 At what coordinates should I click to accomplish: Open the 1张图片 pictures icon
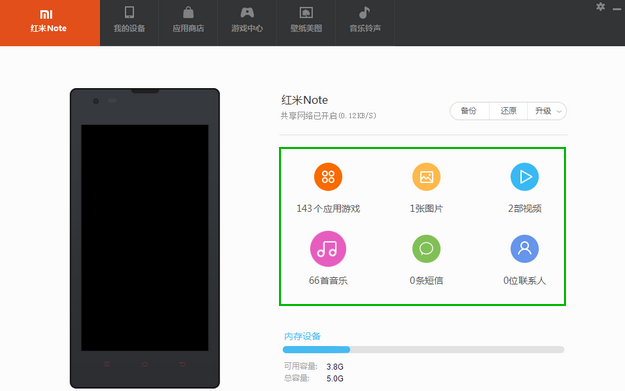click(x=426, y=177)
